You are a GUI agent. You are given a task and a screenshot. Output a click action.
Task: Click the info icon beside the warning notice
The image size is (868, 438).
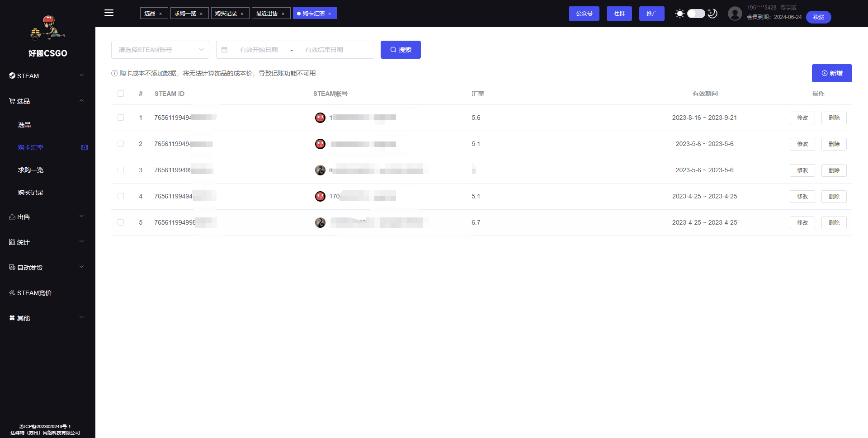[x=114, y=73]
